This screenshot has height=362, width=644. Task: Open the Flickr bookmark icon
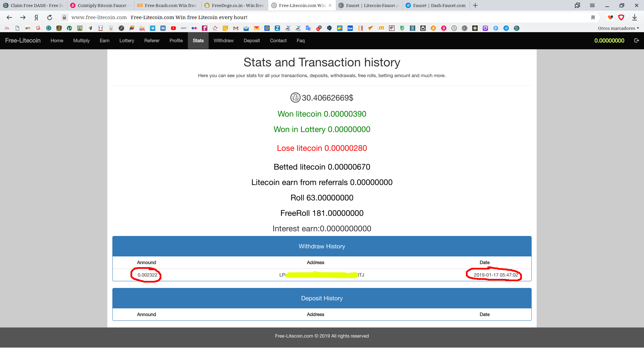[x=194, y=28]
